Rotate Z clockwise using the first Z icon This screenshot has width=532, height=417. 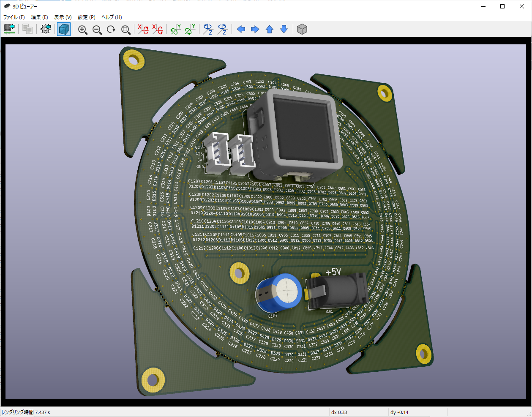click(208, 29)
